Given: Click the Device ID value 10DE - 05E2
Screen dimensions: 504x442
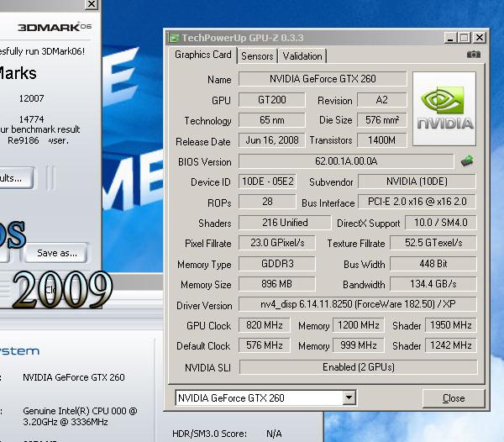Looking at the screenshot, I should coord(267,182).
